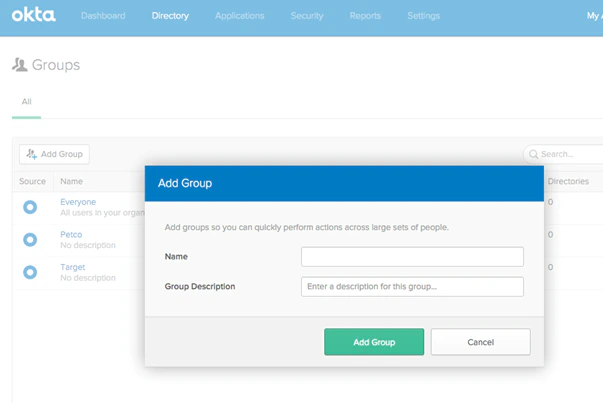Click the Okta logo
Screen dimensions: 603x403
[33, 15]
